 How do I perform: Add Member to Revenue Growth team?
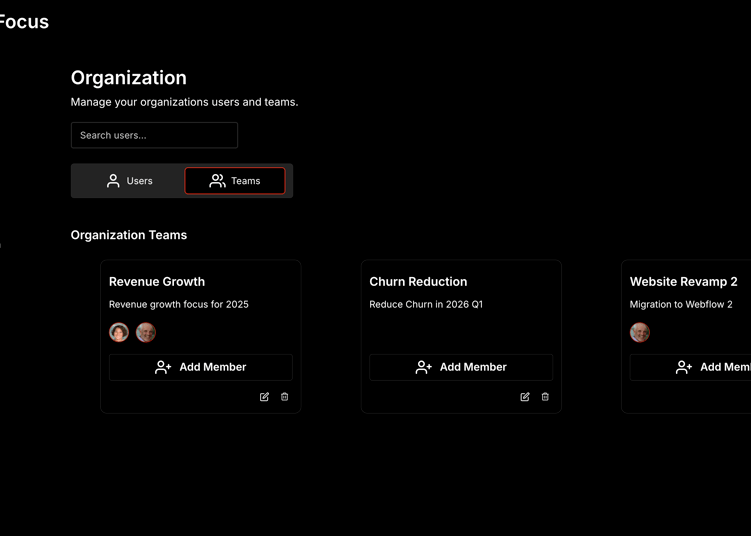click(x=201, y=367)
